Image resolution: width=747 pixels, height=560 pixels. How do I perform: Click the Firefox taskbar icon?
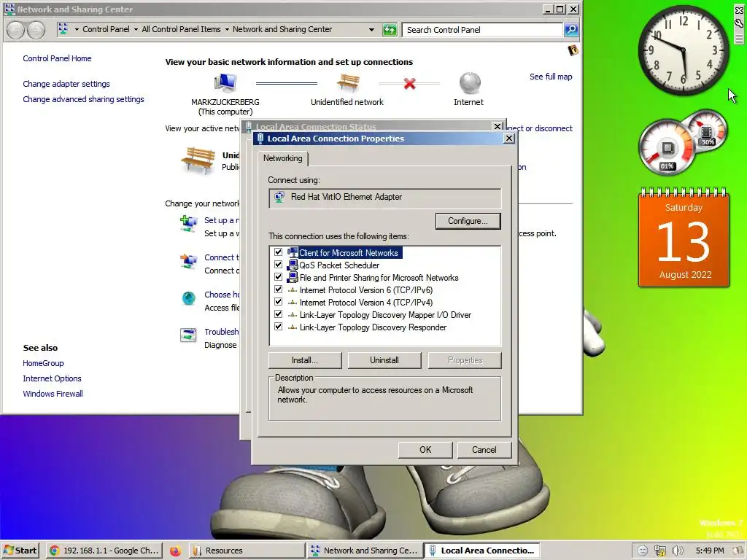(175, 551)
